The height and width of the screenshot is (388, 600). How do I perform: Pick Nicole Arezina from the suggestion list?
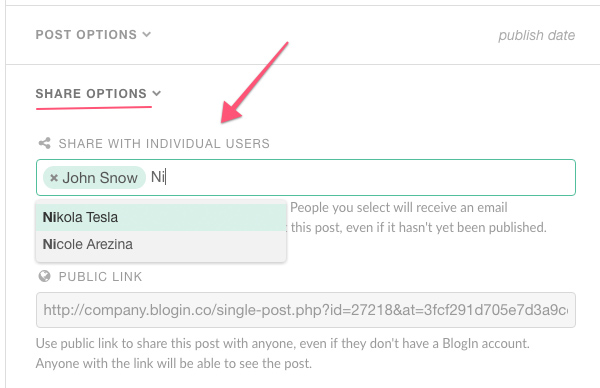tap(161, 244)
